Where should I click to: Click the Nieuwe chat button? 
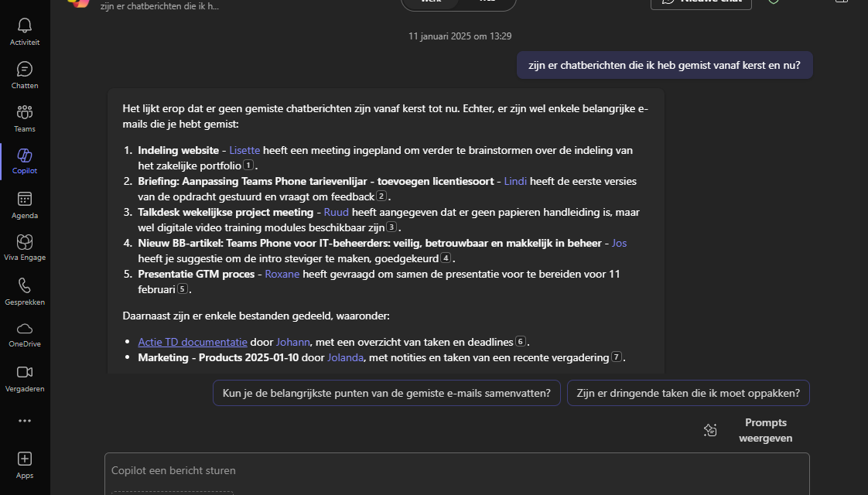click(x=701, y=2)
